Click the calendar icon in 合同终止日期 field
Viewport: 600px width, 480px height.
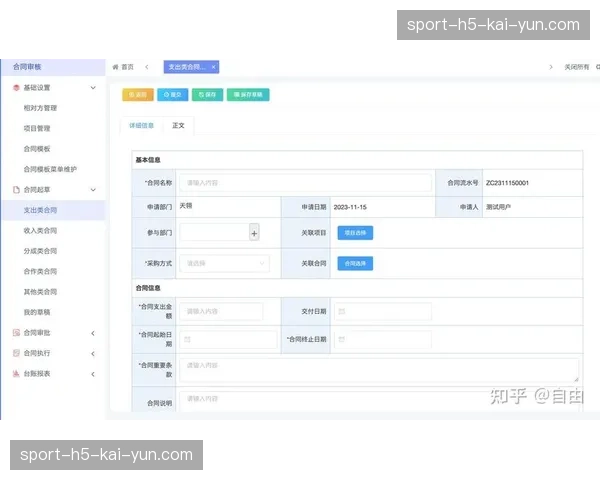pyautogui.click(x=342, y=340)
